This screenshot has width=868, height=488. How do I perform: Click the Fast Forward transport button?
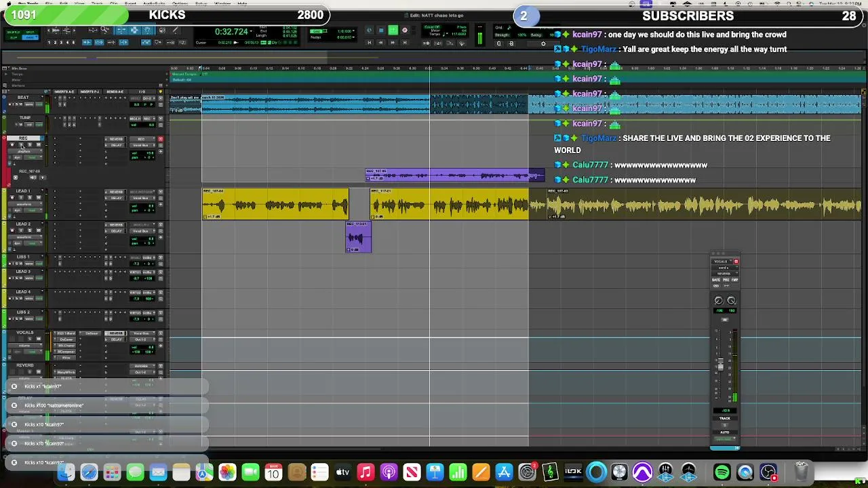tap(393, 42)
